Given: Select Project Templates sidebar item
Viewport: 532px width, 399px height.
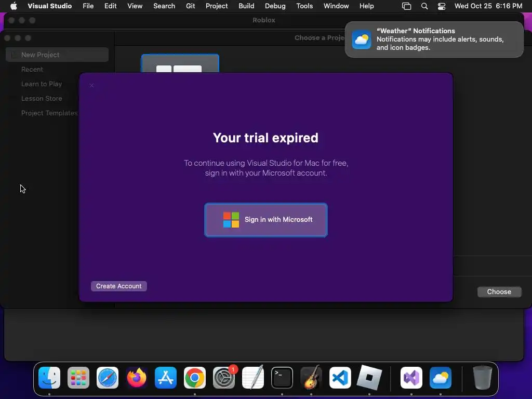Looking at the screenshot, I should [49, 113].
